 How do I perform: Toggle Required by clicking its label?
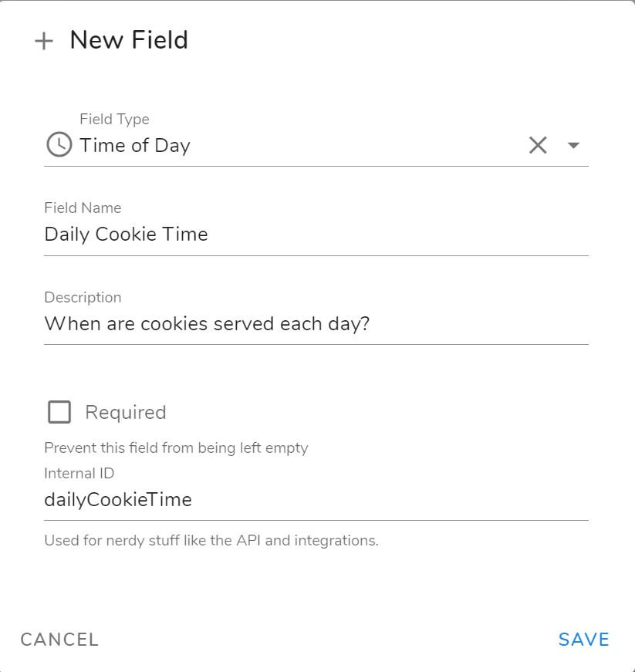(x=126, y=412)
